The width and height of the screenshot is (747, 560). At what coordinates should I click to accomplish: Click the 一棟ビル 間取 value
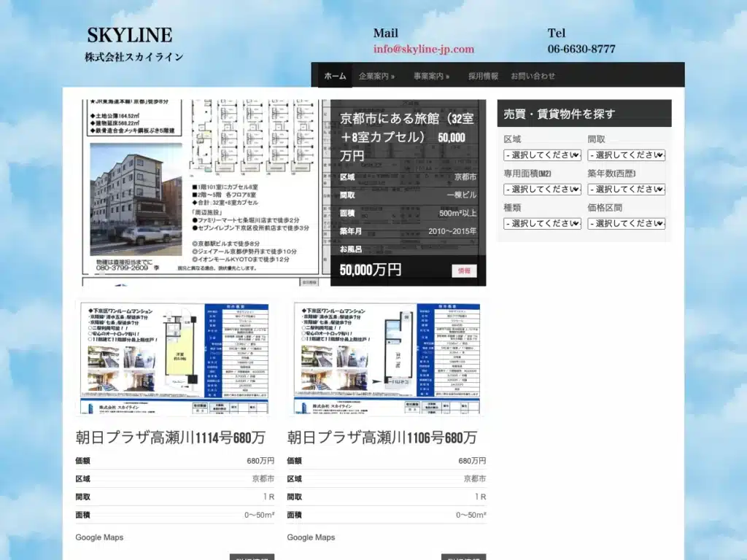coord(462,195)
